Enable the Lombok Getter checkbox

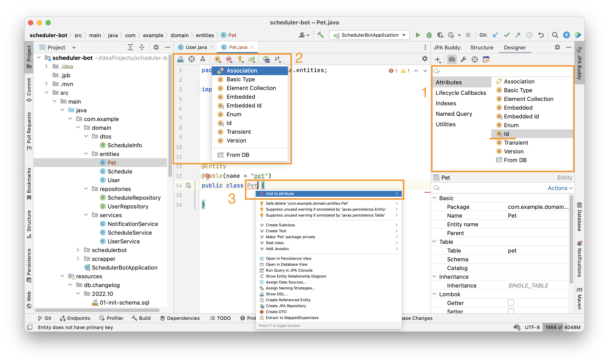coord(511,302)
